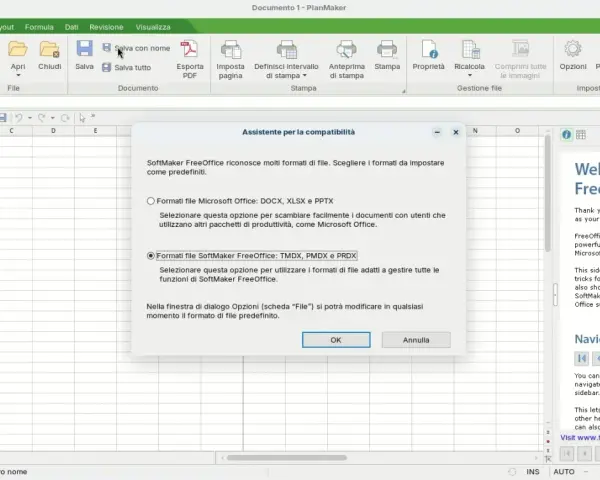Cancel the dialog with Annulla
The image size is (600, 480).
pyautogui.click(x=416, y=340)
